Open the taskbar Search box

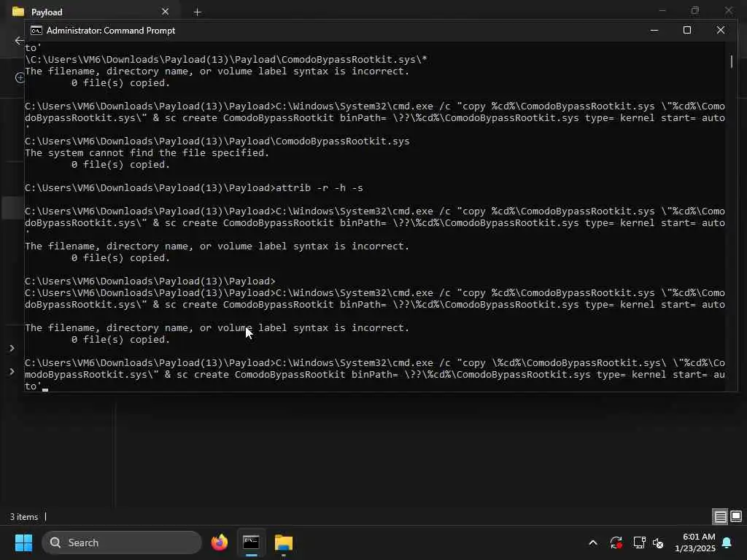point(122,542)
